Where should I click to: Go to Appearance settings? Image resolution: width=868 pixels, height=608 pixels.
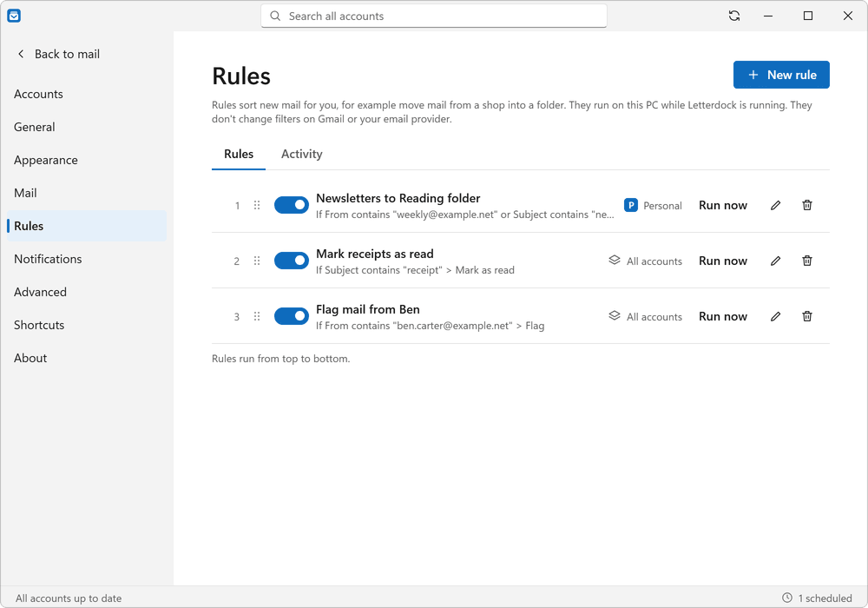[86, 160]
